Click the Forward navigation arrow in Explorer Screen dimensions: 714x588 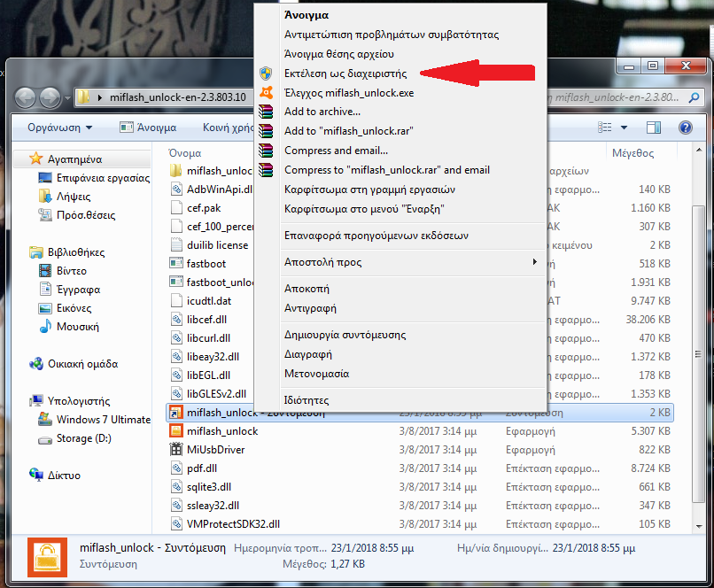tap(50, 97)
